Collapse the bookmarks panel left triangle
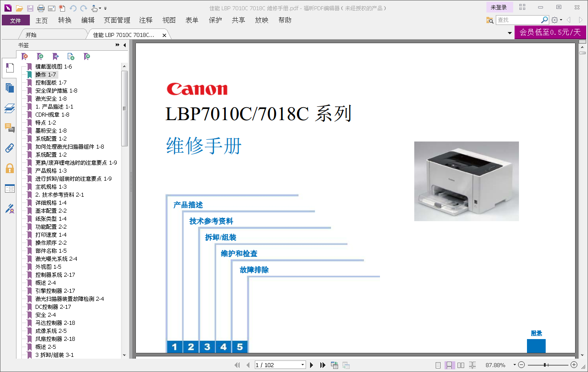Image resolution: width=588 pixels, height=372 pixels. [x=125, y=45]
